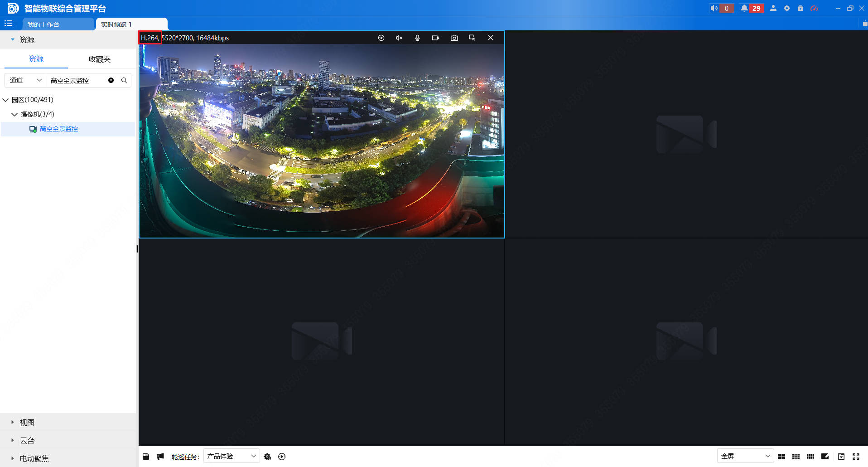The height and width of the screenshot is (467, 868).
Task: Expand the 云台 panel
Action: (27, 440)
